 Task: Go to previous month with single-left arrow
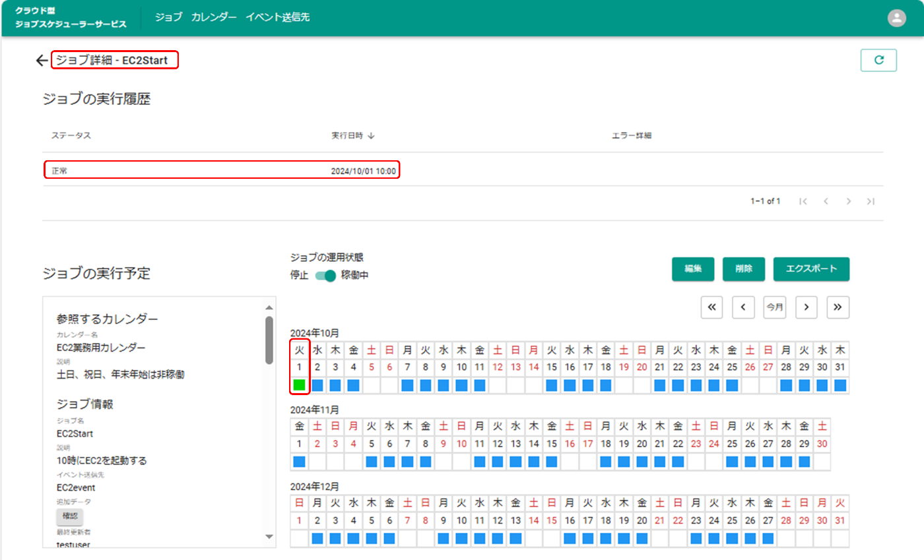click(743, 307)
